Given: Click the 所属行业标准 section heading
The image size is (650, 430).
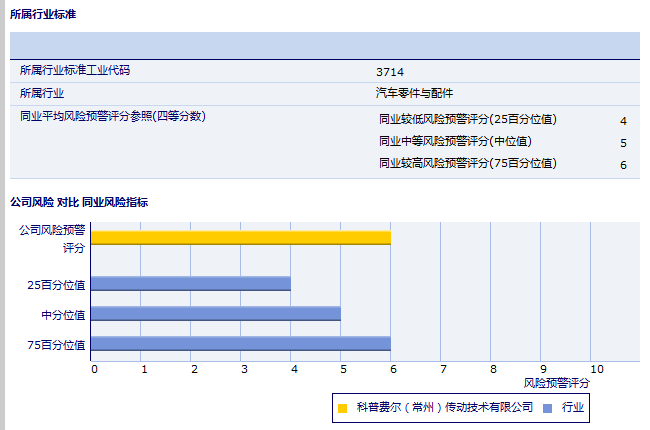Looking at the screenshot, I should [x=42, y=14].
